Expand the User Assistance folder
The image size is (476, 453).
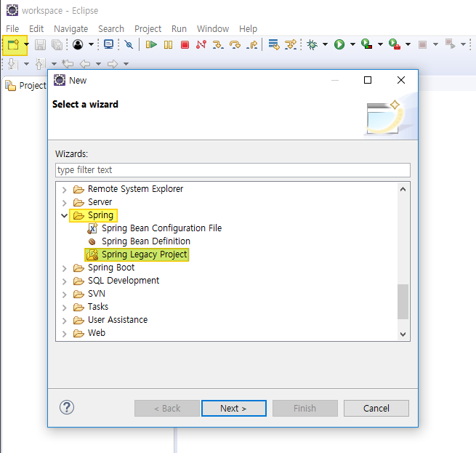64,321
